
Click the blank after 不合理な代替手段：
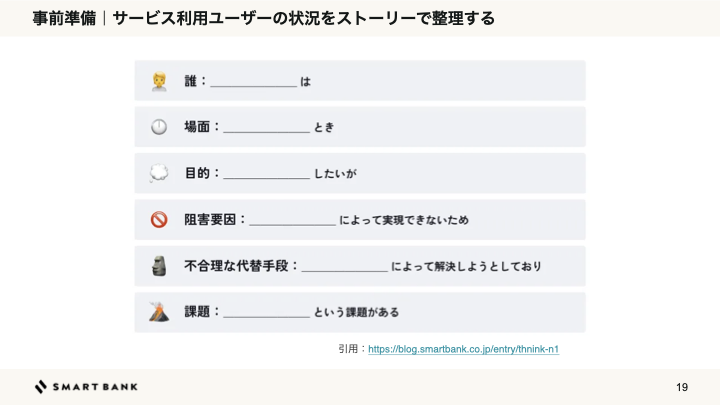click(x=345, y=270)
